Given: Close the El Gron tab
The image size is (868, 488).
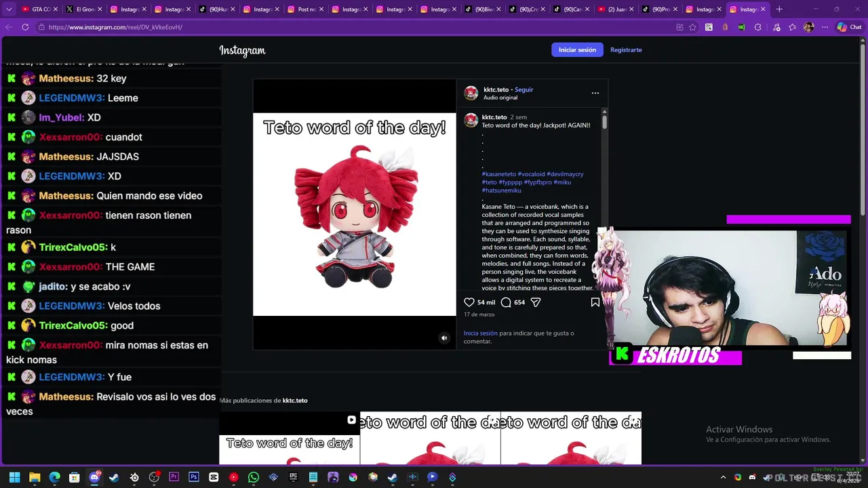Looking at the screenshot, I should [100, 9].
